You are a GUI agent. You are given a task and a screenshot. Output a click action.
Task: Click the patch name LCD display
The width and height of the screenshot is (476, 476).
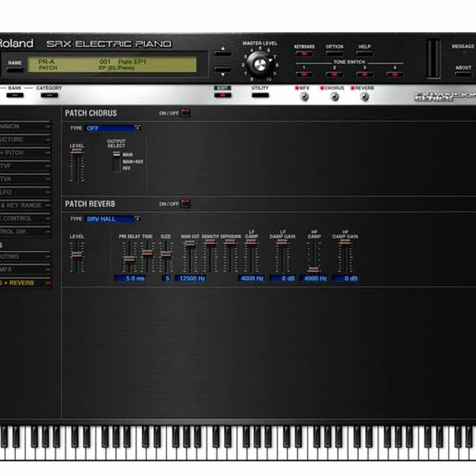[112, 65]
